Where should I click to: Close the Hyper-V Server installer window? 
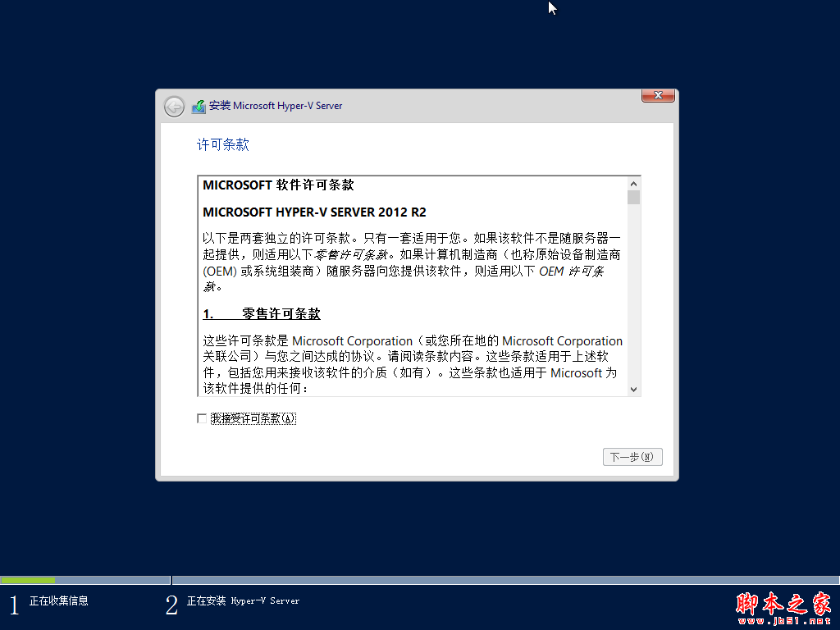658,95
